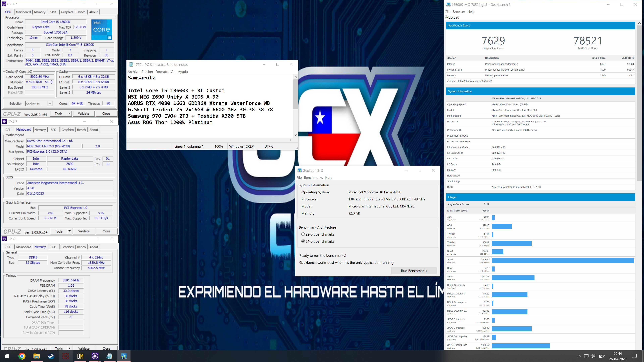
Task: Click the Geekbench results window title icon
Action: 448,5
